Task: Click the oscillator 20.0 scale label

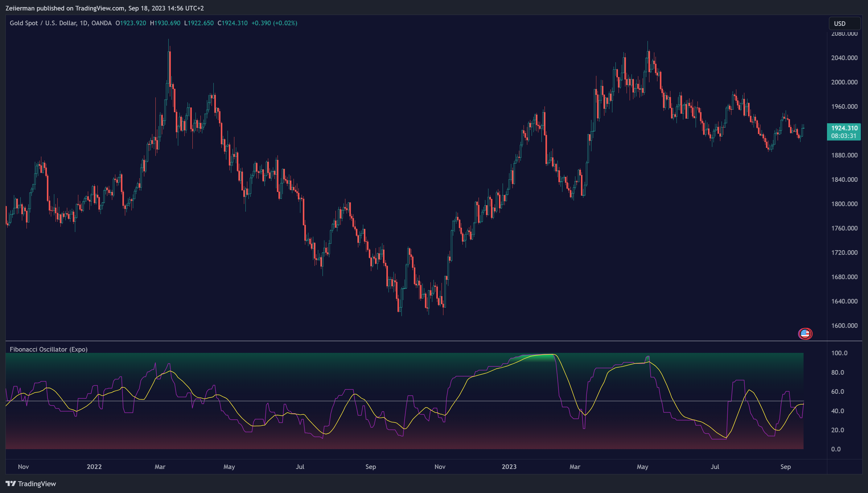Action: (837, 430)
